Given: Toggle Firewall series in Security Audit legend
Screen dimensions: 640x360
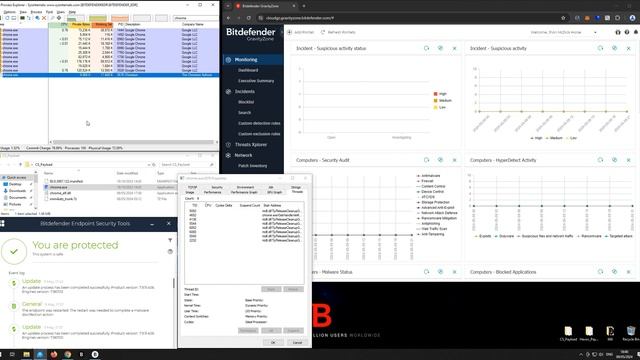Looking at the screenshot, I should click(x=425, y=181).
